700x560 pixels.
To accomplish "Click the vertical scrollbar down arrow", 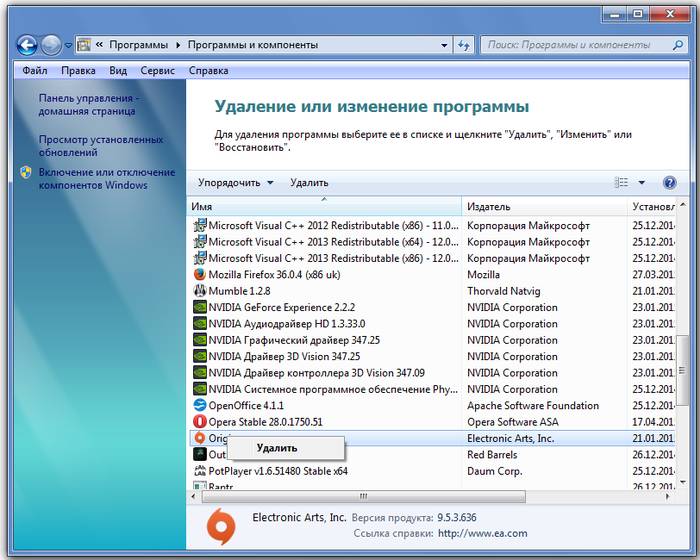I will 683,482.
